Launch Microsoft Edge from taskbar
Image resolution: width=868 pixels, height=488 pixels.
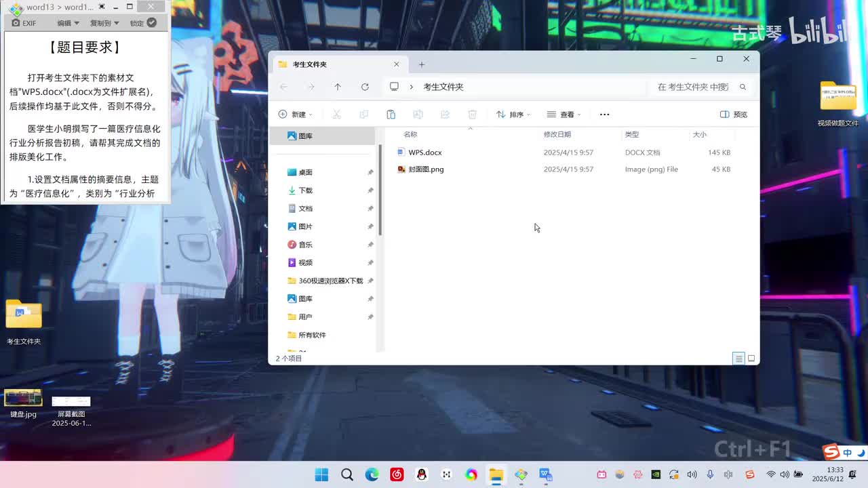pos(372,474)
